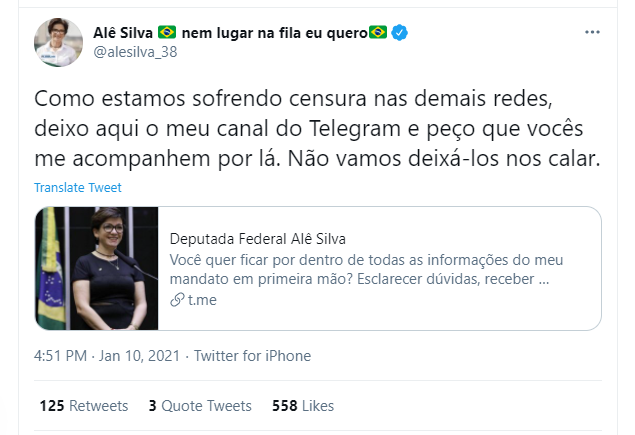Image resolution: width=635 pixels, height=435 pixels.
Task: Open the three-dot more options menu
Action: click(592, 32)
